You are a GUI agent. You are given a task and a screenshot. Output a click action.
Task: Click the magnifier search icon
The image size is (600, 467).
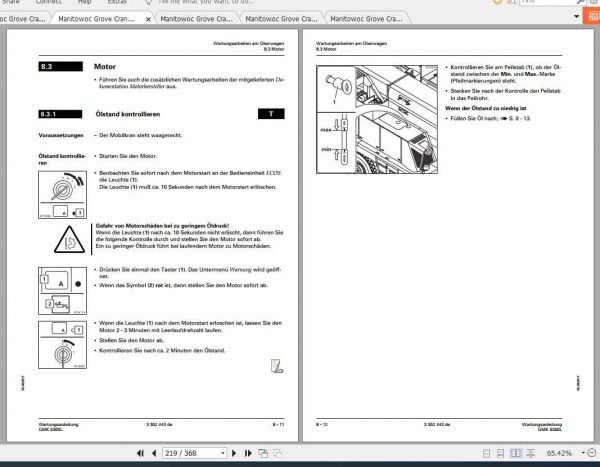580,2
